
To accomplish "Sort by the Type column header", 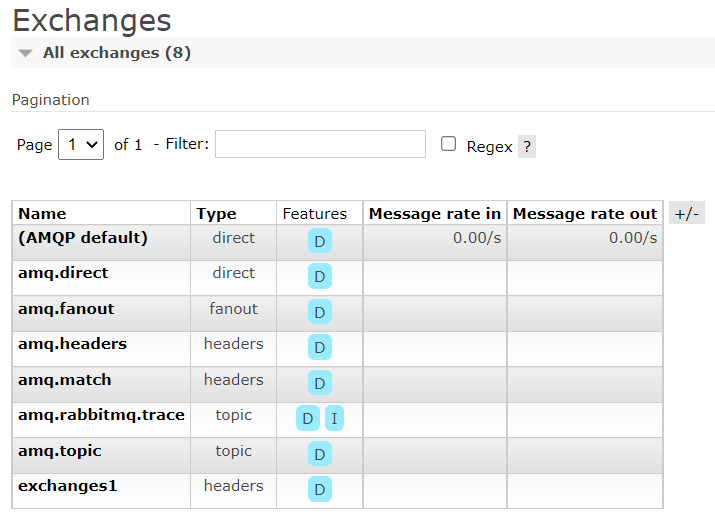I will point(216,213).
